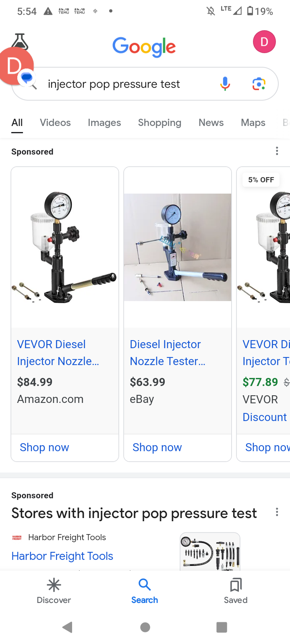Tap Shop now under the eBay listing
290x644 pixels.
pyautogui.click(x=157, y=447)
